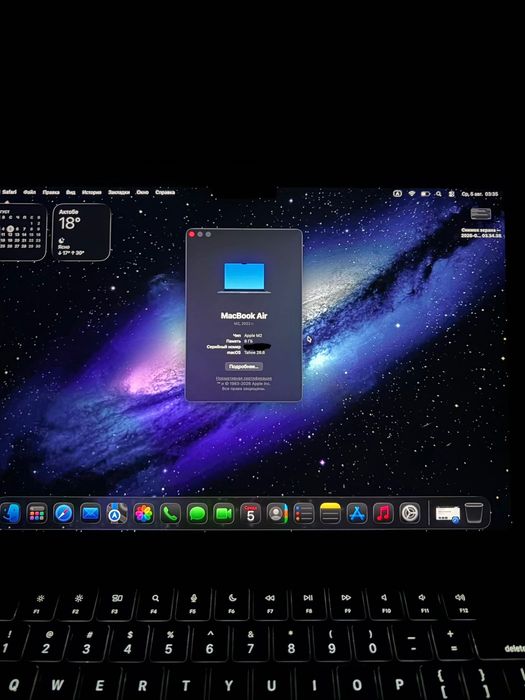Open Maps app in the Dock
Image resolution: width=525 pixels, height=700 pixels.
[117, 514]
